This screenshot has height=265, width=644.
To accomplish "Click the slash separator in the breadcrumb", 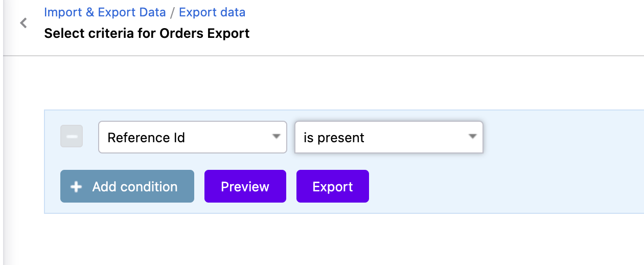I will click(172, 12).
